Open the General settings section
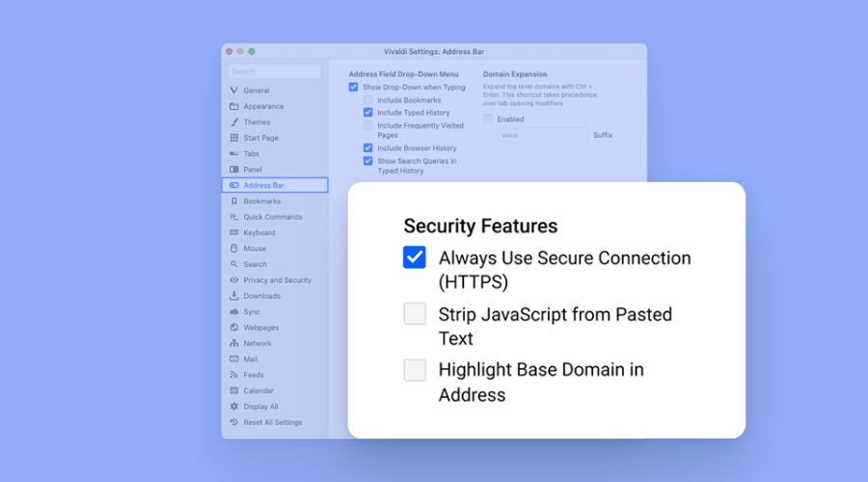 click(x=257, y=91)
